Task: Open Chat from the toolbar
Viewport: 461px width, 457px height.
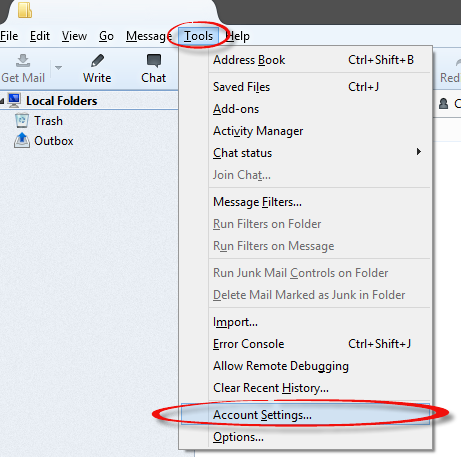Action: pyautogui.click(x=154, y=68)
